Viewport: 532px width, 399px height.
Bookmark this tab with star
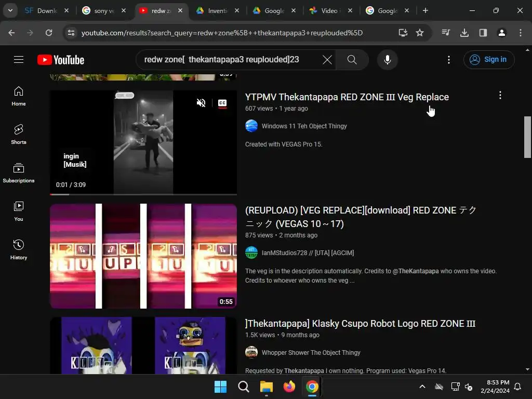[x=420, y=33]
